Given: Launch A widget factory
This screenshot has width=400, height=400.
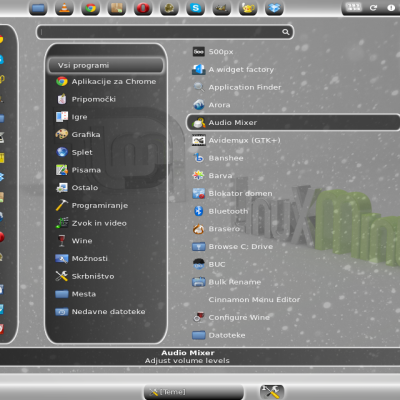Looking at the screenshot, I should 233,69.
